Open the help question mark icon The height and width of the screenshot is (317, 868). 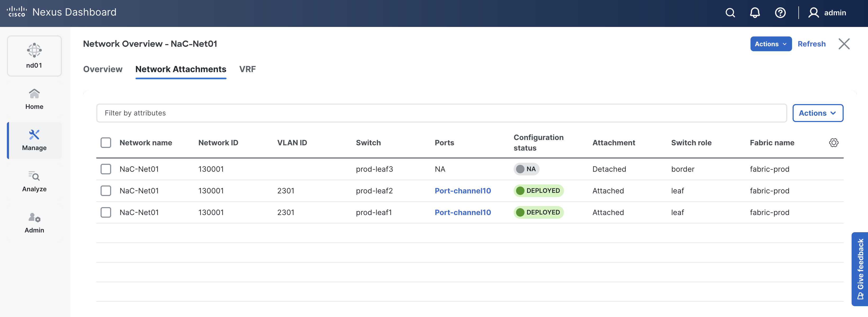coord(780,13)
